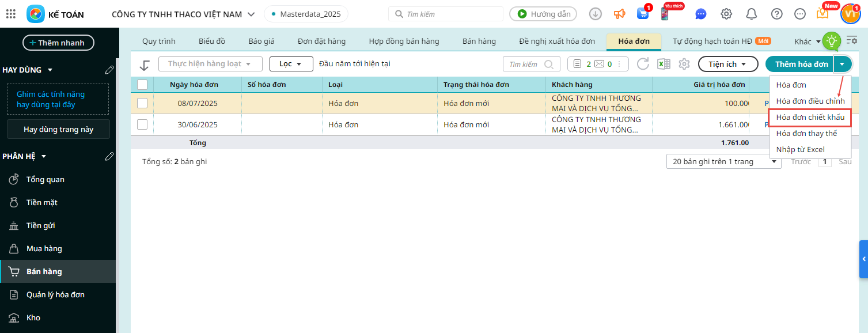Click the Hướng dẫn button
The height and width of the screenshot is (333, 868).
point(543,14)
